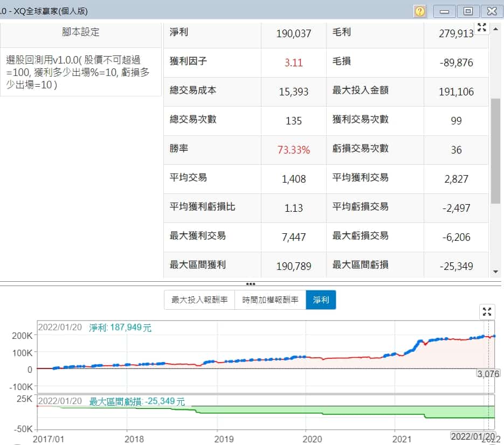Click the 腳本設定 panel header
504x445 pixels.
tap(81, 32)
